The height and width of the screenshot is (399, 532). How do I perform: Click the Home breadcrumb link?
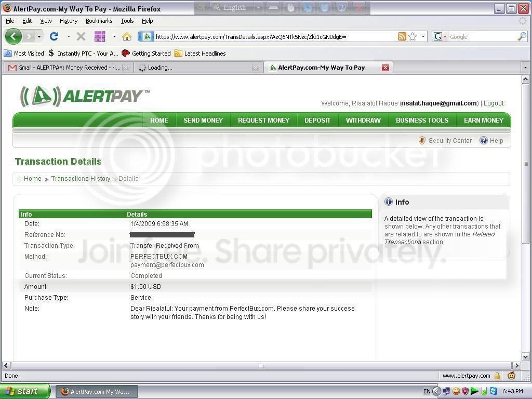click(33, 179)
